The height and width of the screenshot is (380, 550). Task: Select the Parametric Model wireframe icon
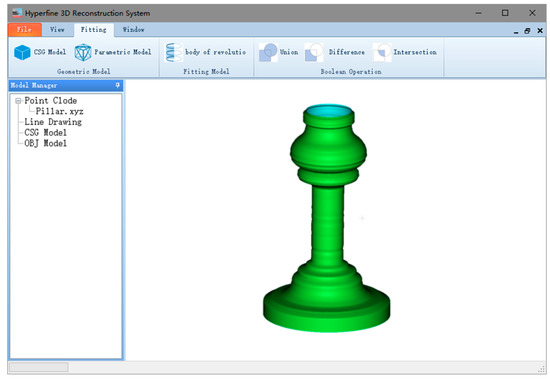click(x=83, y=53)
